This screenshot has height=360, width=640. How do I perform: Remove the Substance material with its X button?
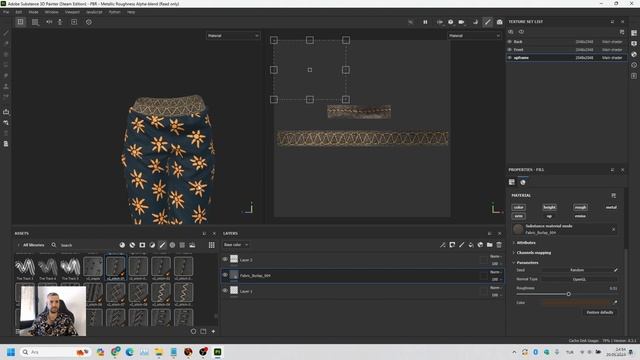(x=613, y=229)
